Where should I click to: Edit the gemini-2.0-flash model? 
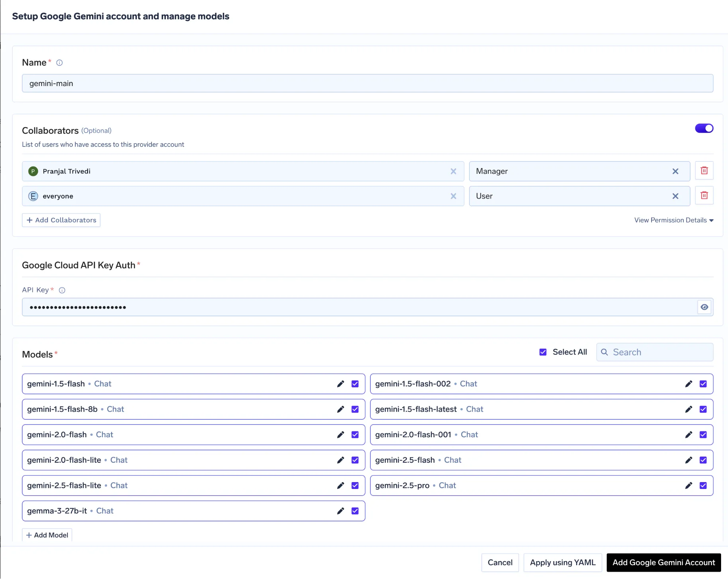[341, 435]
